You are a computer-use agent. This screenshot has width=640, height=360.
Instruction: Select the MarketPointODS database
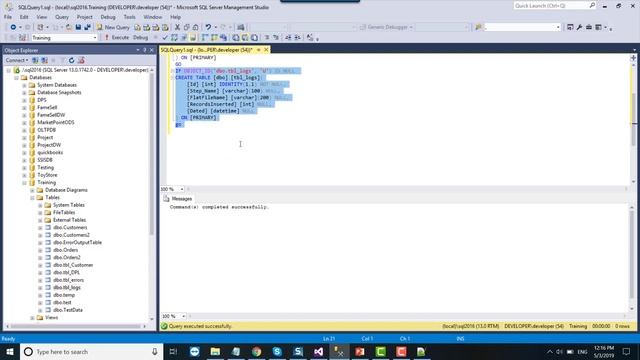(56, 122)
